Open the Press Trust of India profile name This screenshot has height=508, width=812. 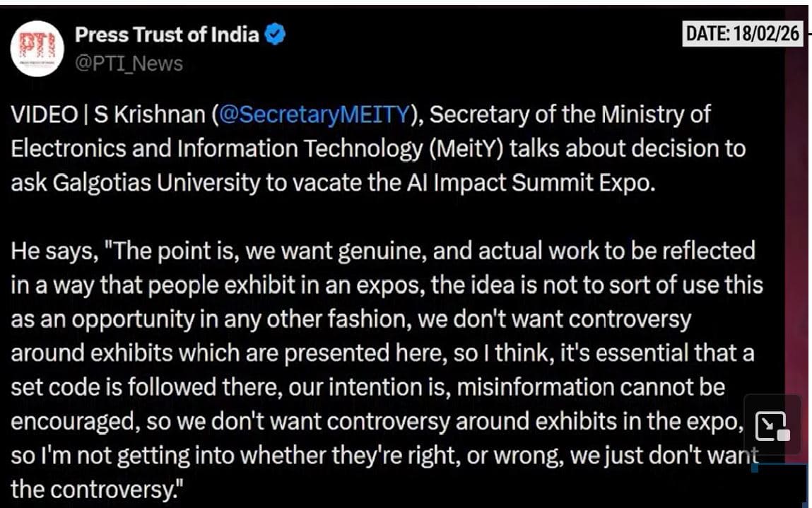[x=167, y=35]
